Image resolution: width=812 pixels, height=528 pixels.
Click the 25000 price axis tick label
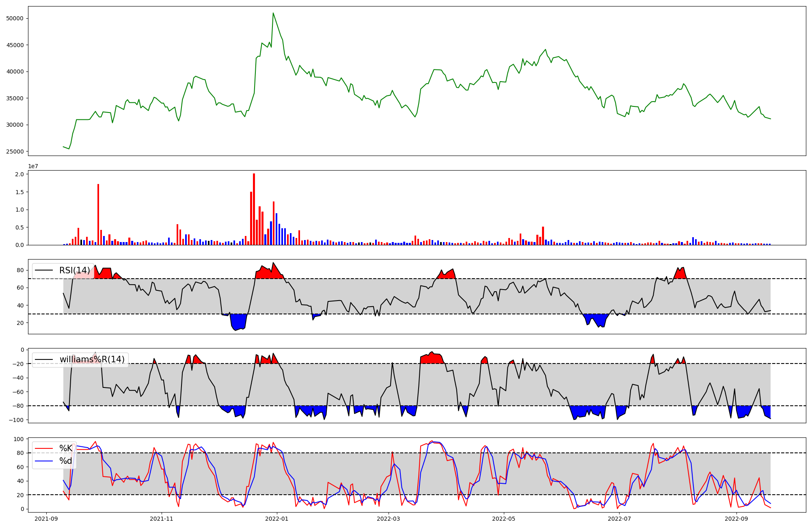15,151
